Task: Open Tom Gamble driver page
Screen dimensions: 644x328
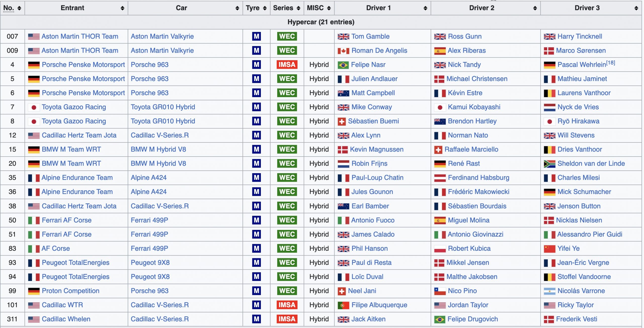Action: [370, 36]
